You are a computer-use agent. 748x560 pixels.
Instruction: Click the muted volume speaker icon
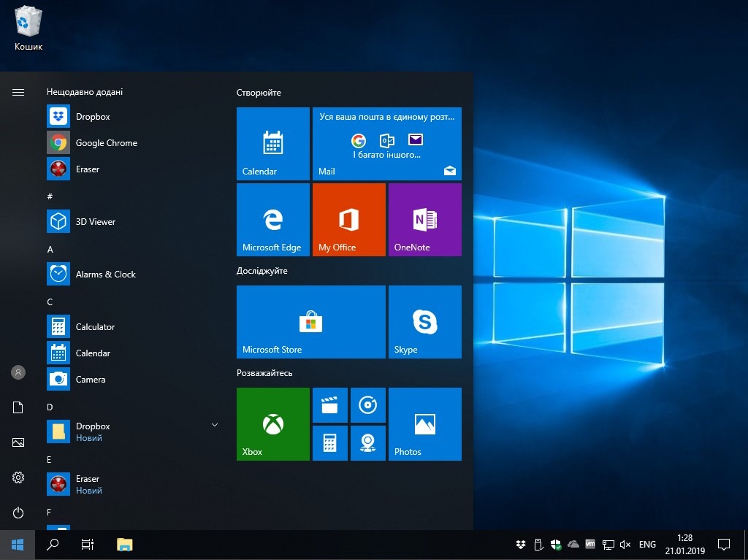coord(625,544)
